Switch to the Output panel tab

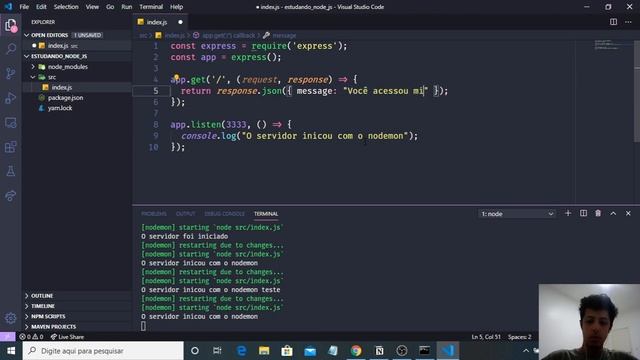(x=185, y=214)
